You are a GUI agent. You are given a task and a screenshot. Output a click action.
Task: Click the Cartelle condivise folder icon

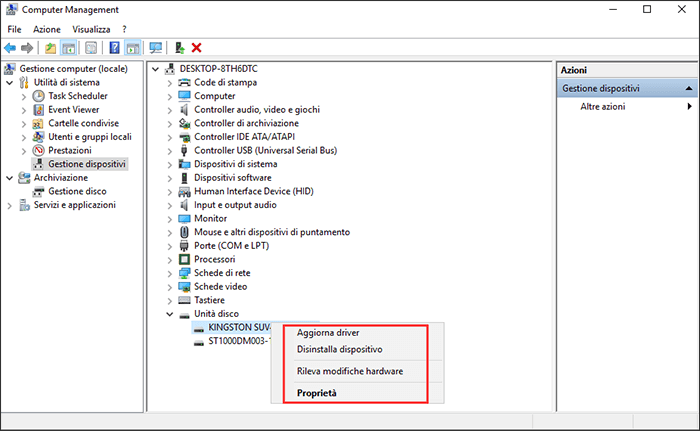[38, 123]
